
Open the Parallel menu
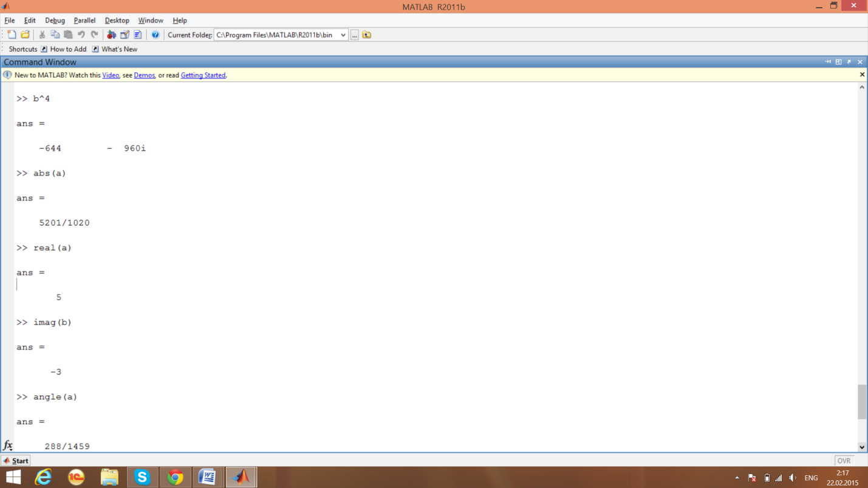point(84,20)
